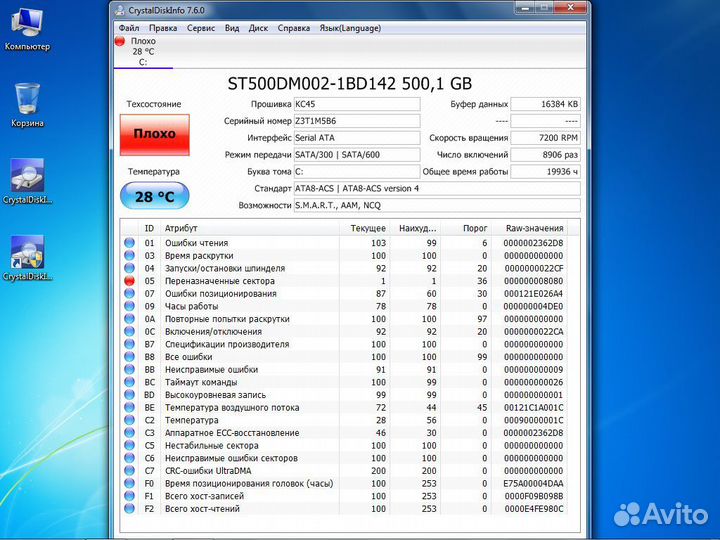Click status circle of C3 Аппаратное ECC-восстановление

(129, 433)
